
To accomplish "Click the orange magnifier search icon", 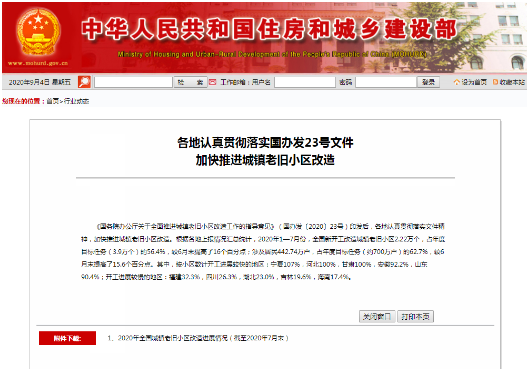I will click(84, 82).
